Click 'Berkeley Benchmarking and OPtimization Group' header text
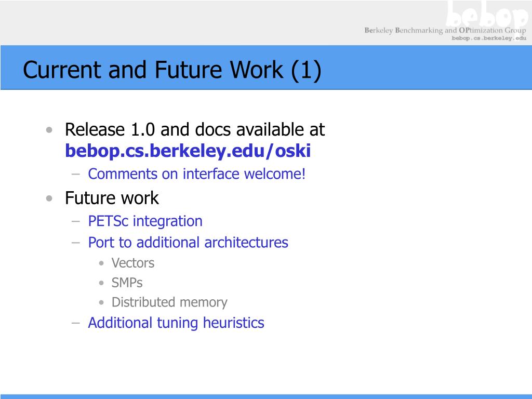The image size is (532, 399). click(x=445, y=30)
